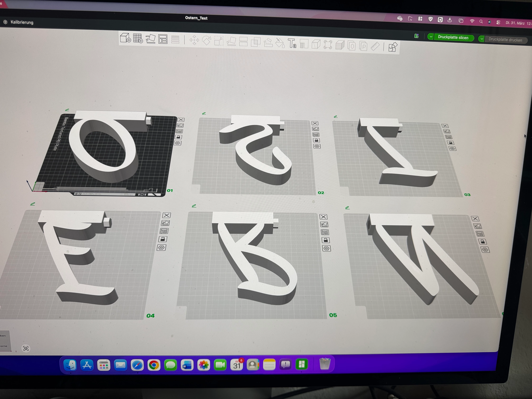Remove all objects from plate 03
Screen dimensions: 532x399
[x=445, y=126]
